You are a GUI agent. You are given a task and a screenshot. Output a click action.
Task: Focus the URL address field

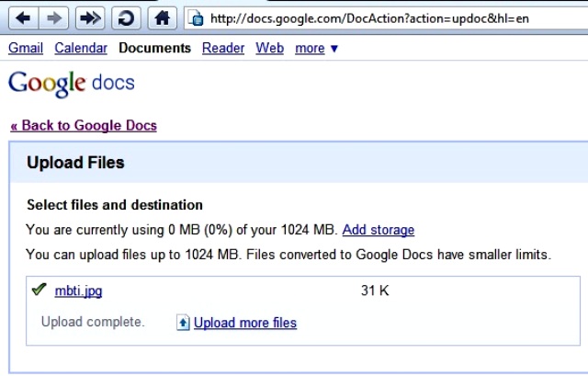pyautogui.click(x=386, y=17)
